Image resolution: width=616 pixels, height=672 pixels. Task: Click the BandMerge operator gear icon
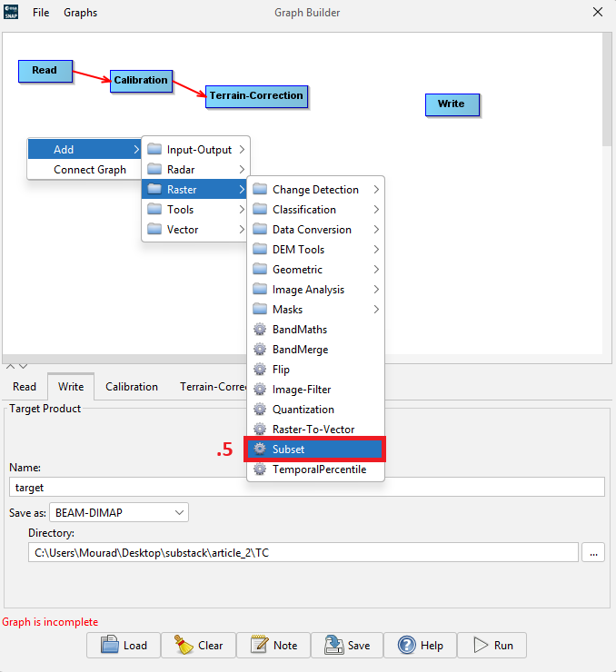point(260,350)
